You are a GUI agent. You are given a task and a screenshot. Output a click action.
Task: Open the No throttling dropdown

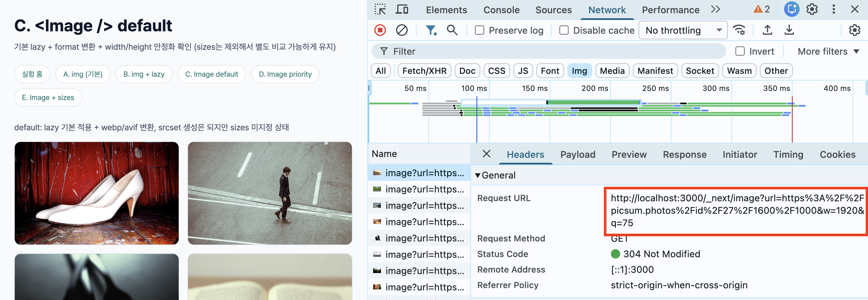tap(683, 30)
